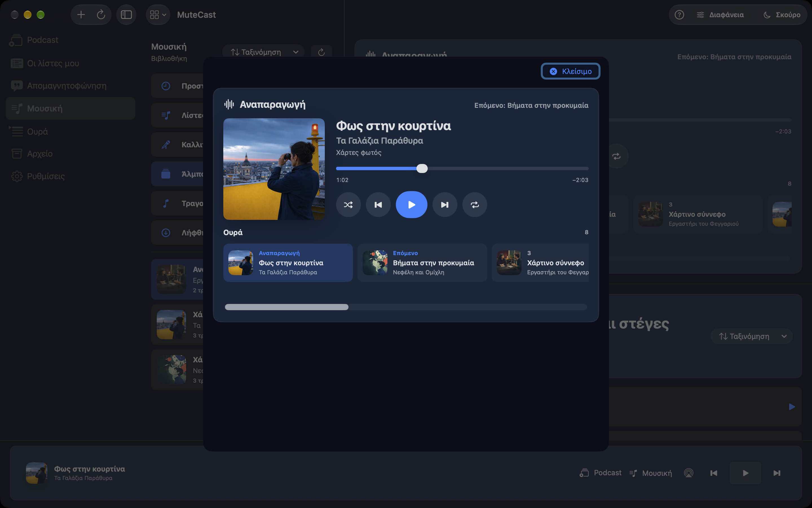Open Podcast in the sidebar

(70, 40)
